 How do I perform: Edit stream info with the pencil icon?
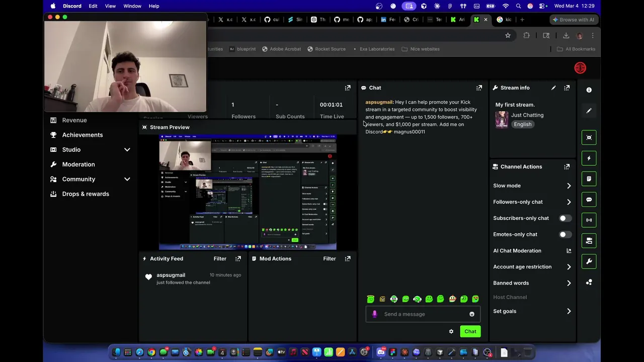(x=553, y=87)
